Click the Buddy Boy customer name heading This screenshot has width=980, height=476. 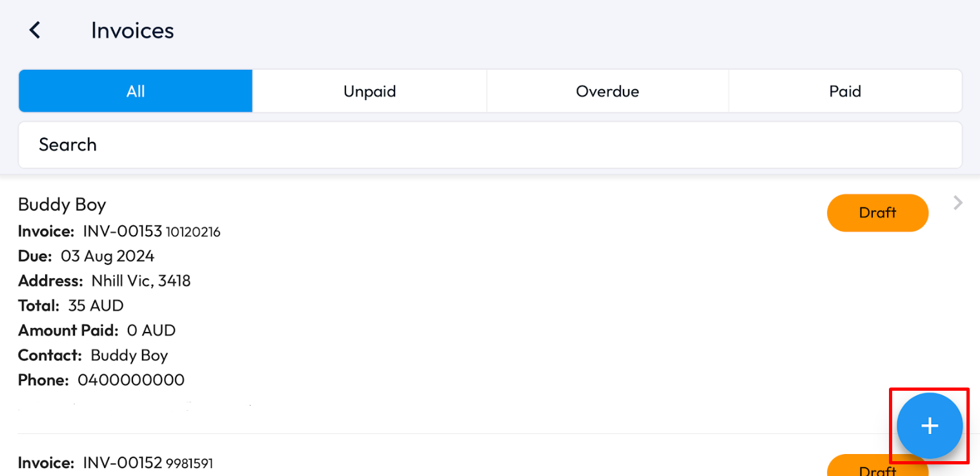(62, 205)
